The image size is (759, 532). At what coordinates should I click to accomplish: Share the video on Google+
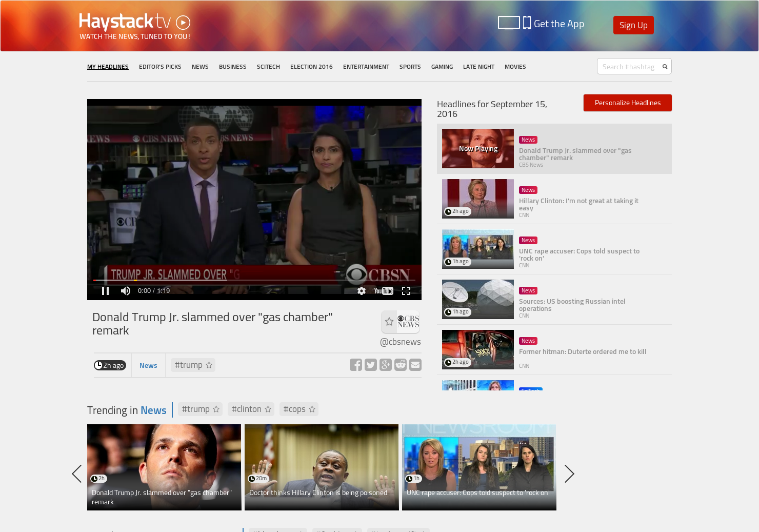[386, 364]
